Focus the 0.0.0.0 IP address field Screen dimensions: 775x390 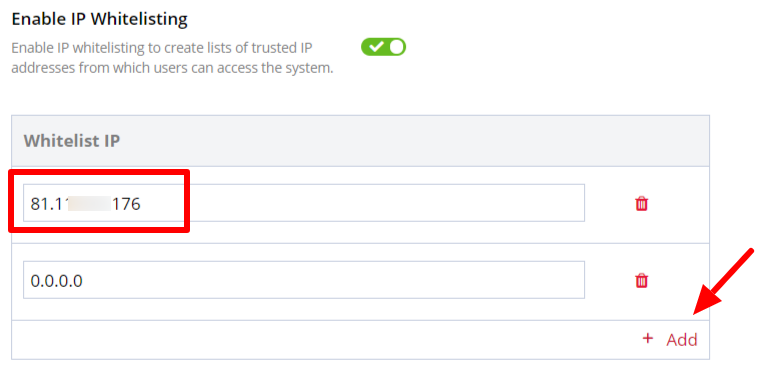pos(304,280)
